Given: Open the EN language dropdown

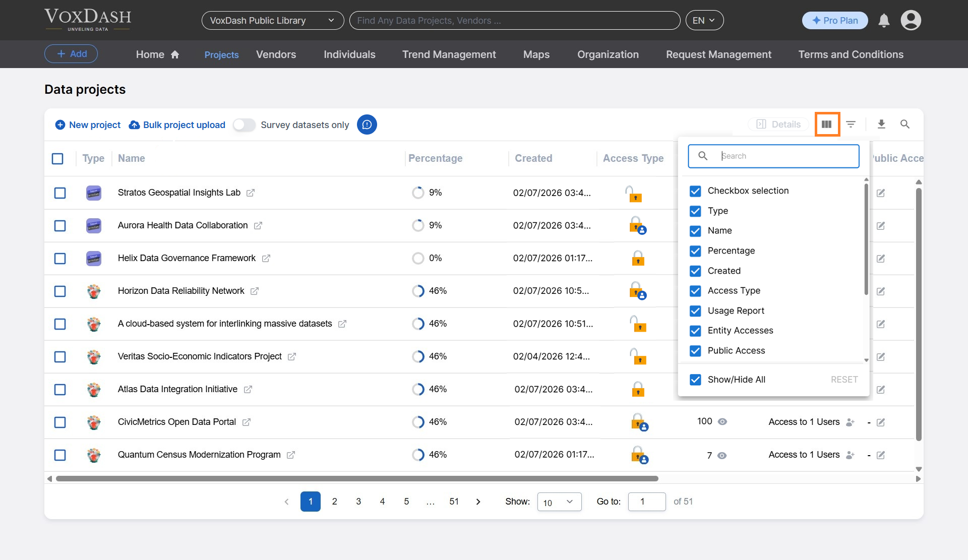Looking at the screenshot, I should (704, 20).
